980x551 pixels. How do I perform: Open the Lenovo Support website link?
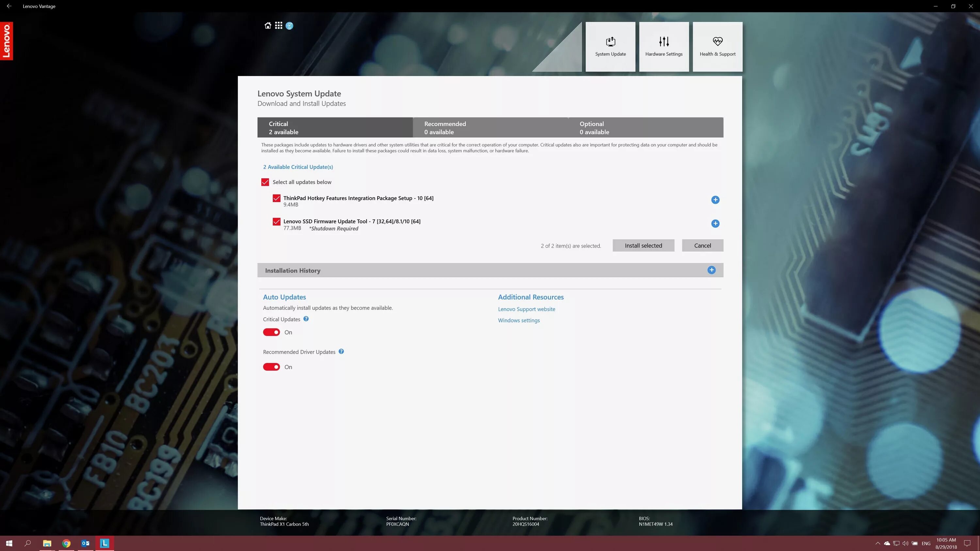[527, 309]
